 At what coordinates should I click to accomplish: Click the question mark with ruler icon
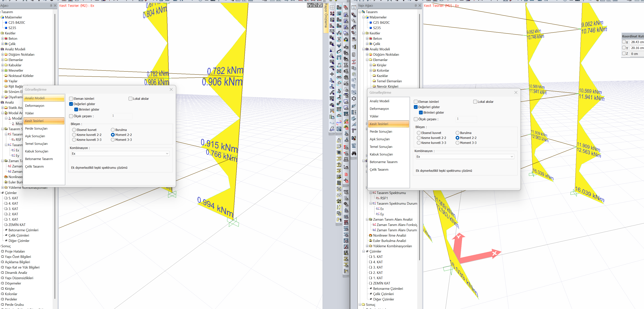tap(354, 47)
